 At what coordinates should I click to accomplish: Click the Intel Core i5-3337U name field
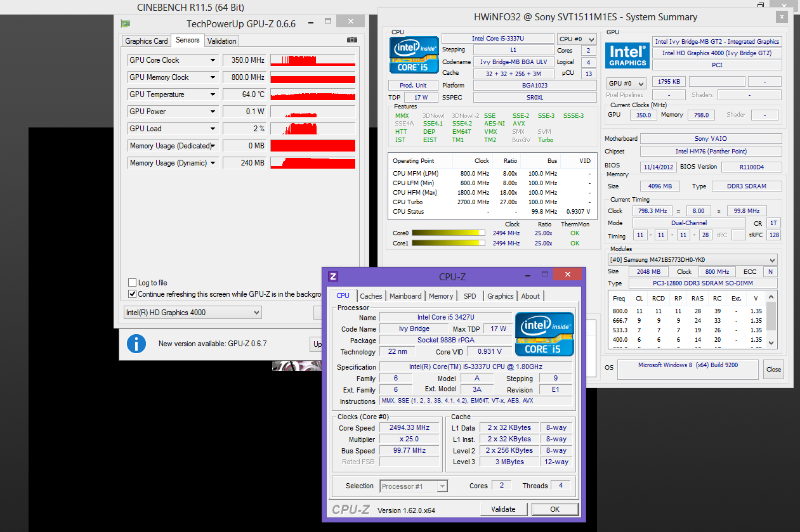497,39
